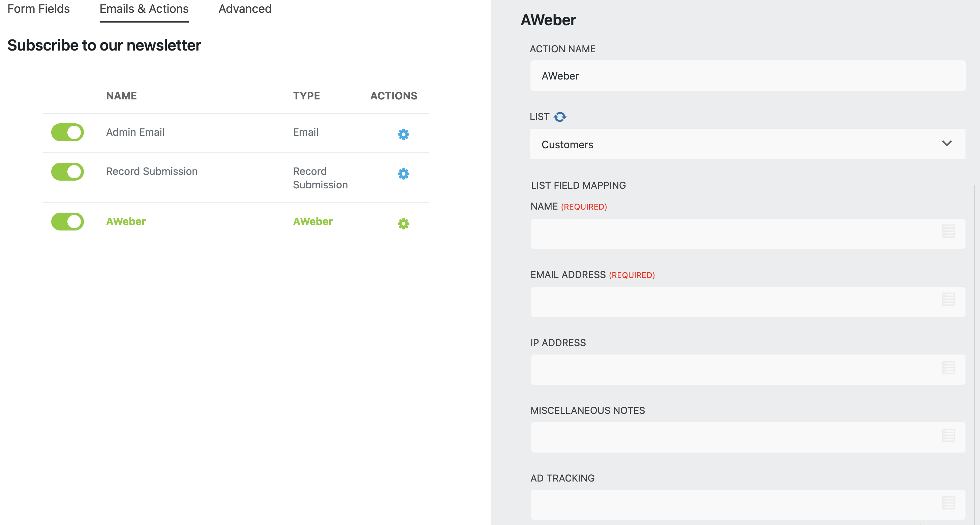Viewport: 980px width, 525px height.
Task: Open merge tags for Miscellaneous Notes field
Action: pyautogui.click(x=948, y=435)
